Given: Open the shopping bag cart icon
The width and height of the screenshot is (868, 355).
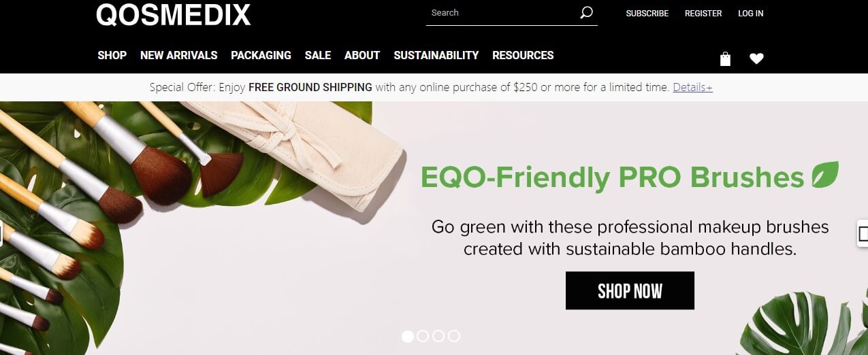Looking at the screenshot, I should [725, 59].
